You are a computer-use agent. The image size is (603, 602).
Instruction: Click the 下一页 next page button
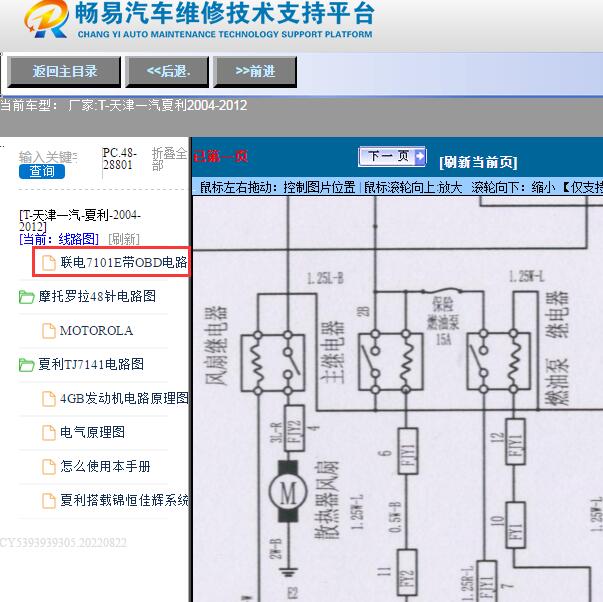pyautogui.click(x=392, y=157)
